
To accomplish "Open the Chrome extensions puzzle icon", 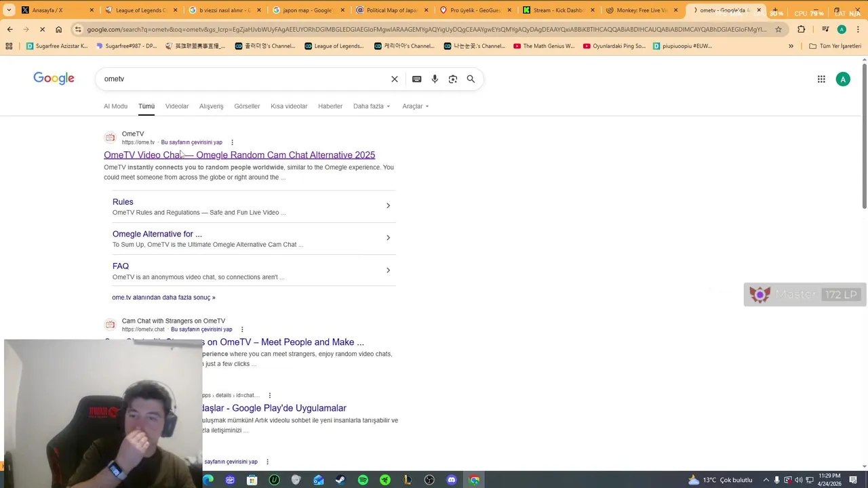I will [802, 29].
